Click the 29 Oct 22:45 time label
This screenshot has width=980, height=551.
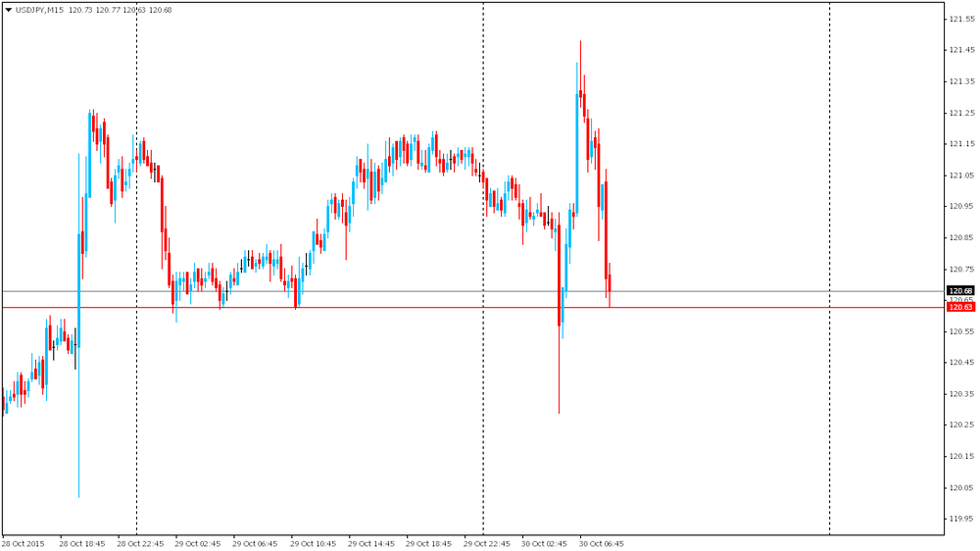point(487,543)
